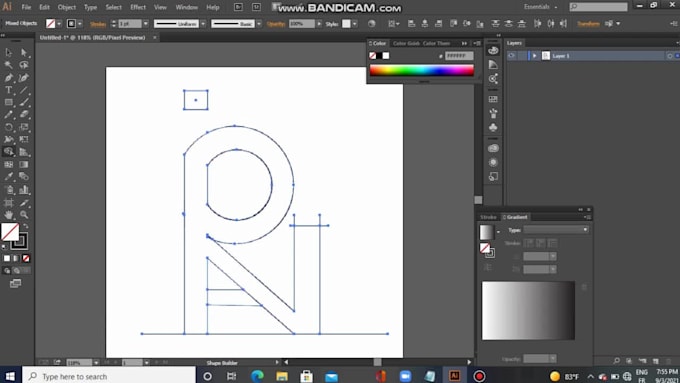The height and width of the screenshot is (383, 680).
Task: Toggle lock column of Layer 1
Action: coord(522,56)
